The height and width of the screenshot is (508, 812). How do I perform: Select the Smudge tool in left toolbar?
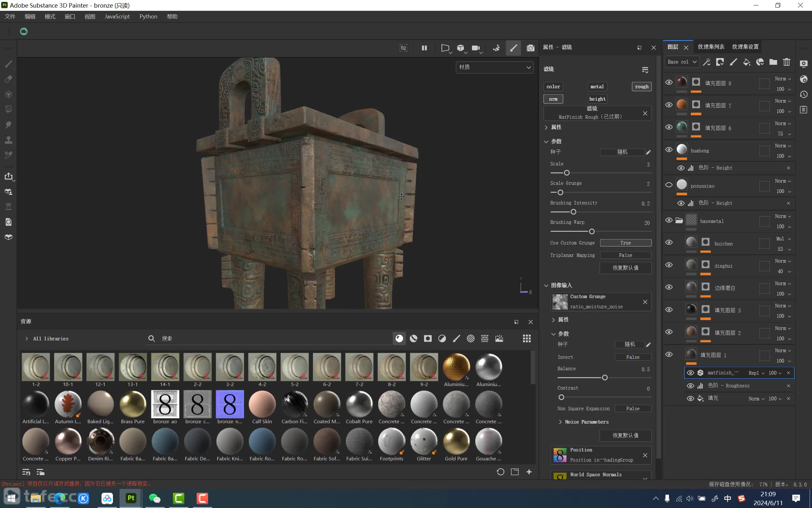pyautogui.click(x=9, y=125)
